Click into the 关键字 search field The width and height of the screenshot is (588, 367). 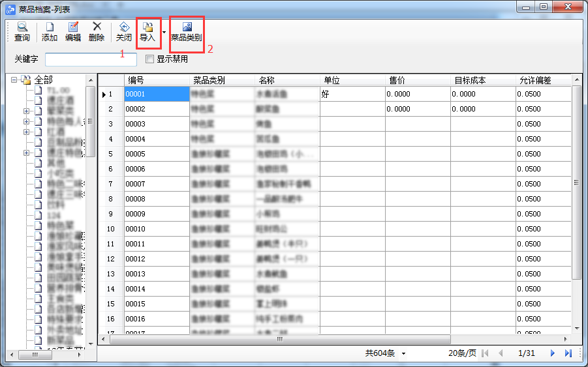pyautogui.click(x=91, y=59)
